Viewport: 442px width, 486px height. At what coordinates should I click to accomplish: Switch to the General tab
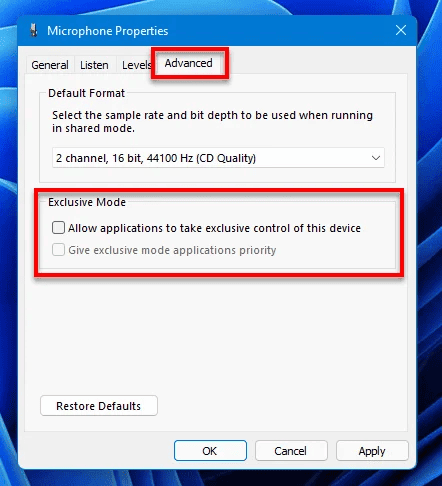click(50, 65)
